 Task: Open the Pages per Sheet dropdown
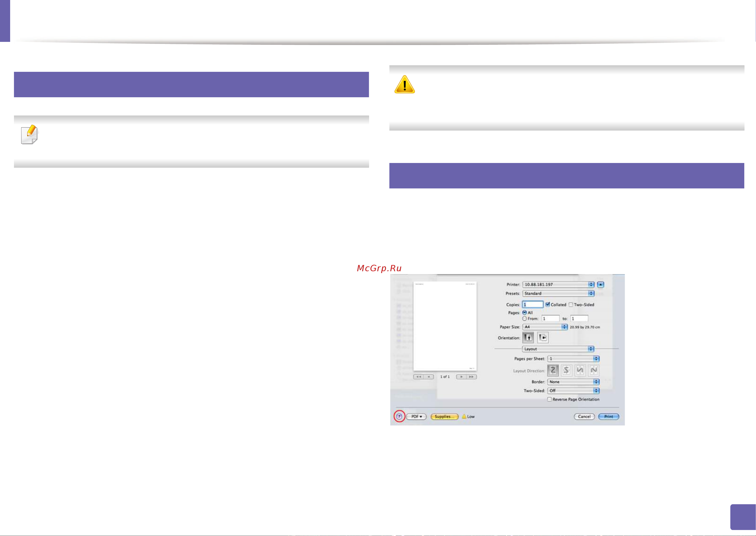[x=573, y=359]
